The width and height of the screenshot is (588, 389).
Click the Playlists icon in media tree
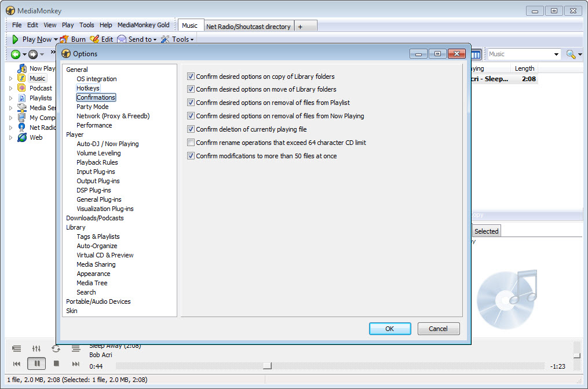pos(22,98)
